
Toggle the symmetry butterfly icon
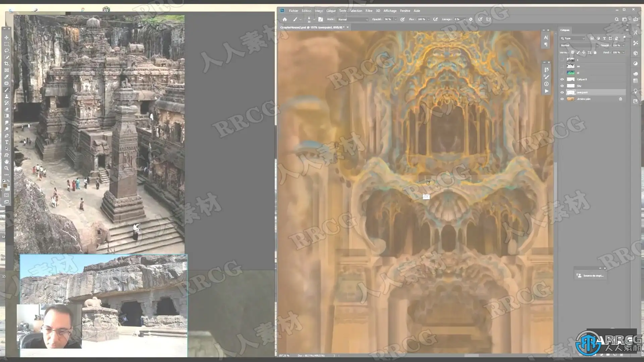[x=489, y=19]
